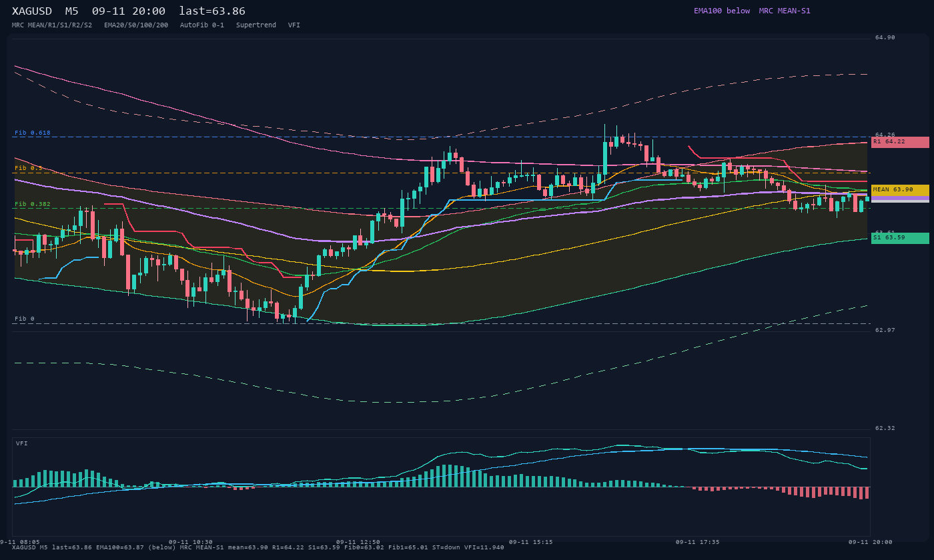Click the Fib 0.382 level label
The height and width of the screenshot is (560, 934).
(33, 204)
